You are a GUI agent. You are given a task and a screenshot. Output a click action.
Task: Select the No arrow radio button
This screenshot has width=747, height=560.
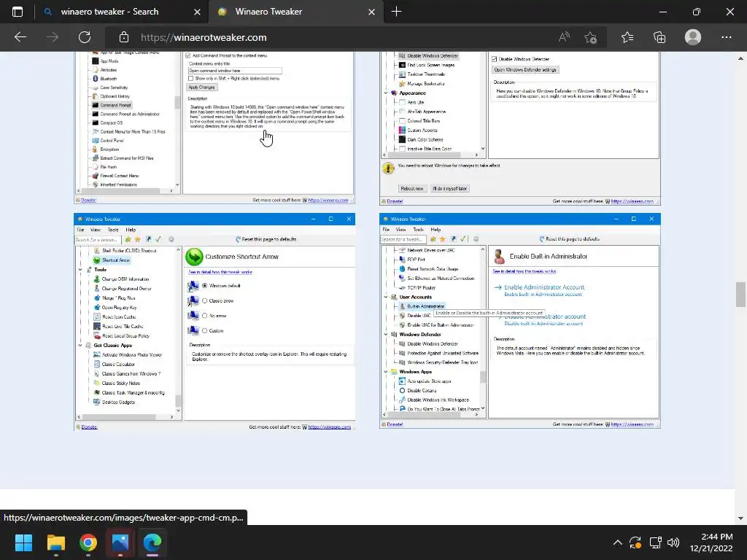[x=205, y=316]
